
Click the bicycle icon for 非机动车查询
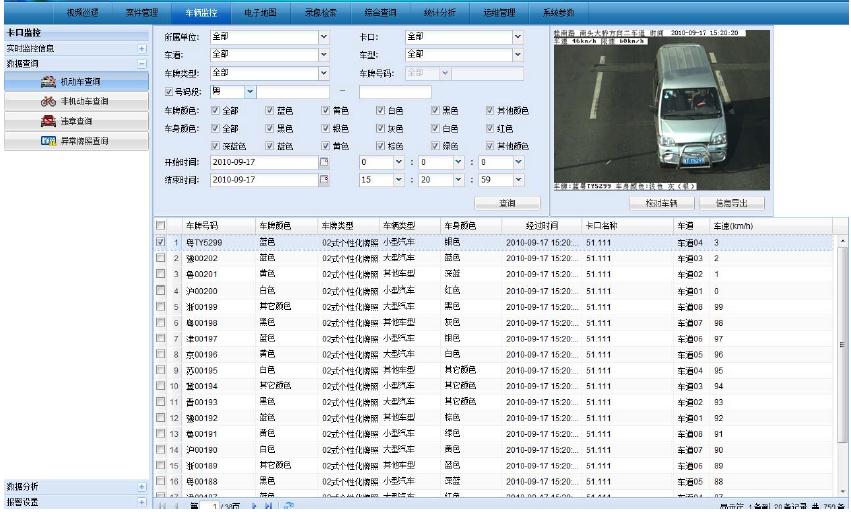48,101
